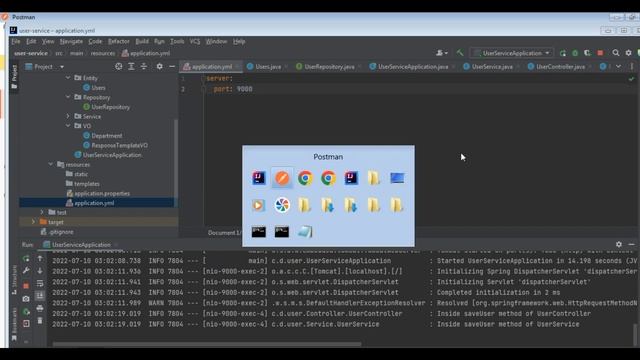
Task: Open UserService.java editor tab
Action: (492, 67)
